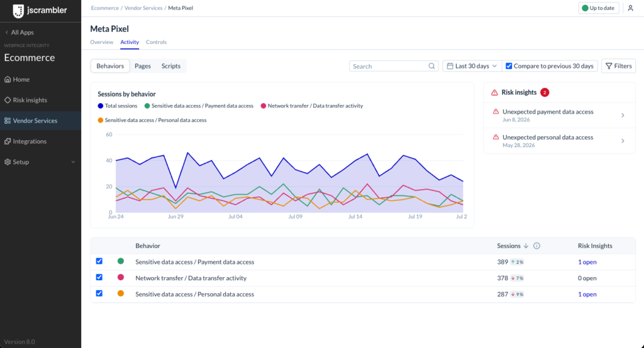Uncheck Payment data access row checkbox
The width and height of the screenshot is (644, 348).
click(99, 261)
